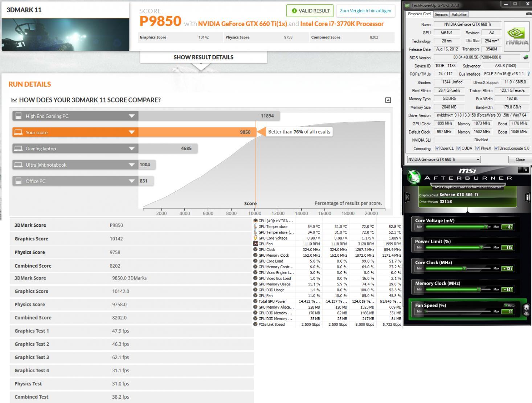Open the NVIDIA GeForce GTX 660 Ti(1x) link
The height and width of the screenshot is (403, 532).
pyautogui.click(x=242, y=24)
